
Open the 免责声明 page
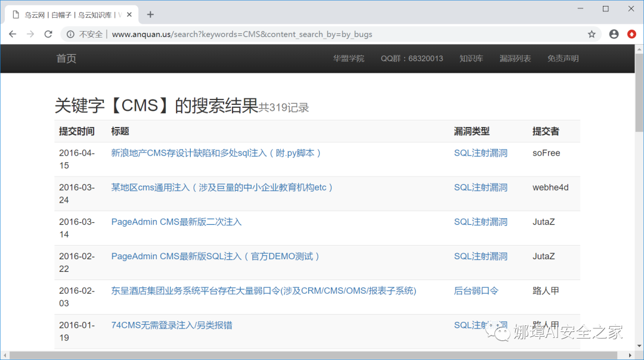562,58
